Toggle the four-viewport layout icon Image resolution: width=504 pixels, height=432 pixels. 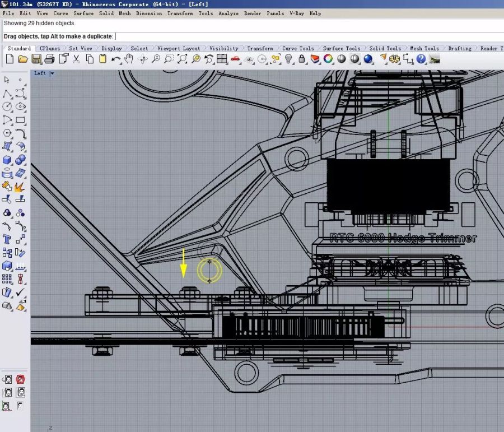(x=222, y=59)
